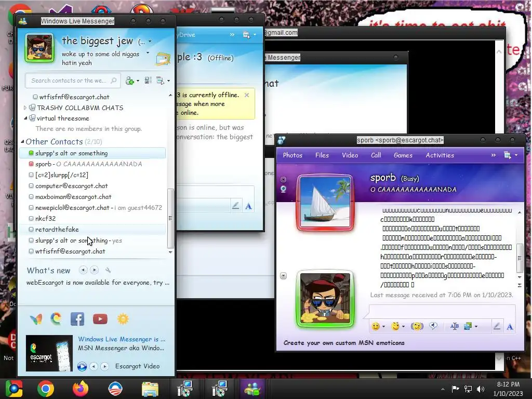Show next What's new item
532x399 pixels.
(x=95, y=270)
